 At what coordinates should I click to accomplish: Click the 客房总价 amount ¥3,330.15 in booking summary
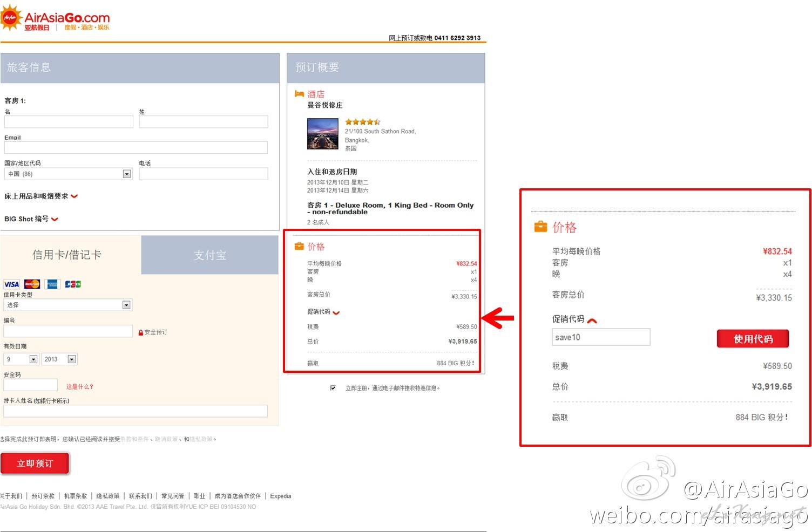pos(464,297)
